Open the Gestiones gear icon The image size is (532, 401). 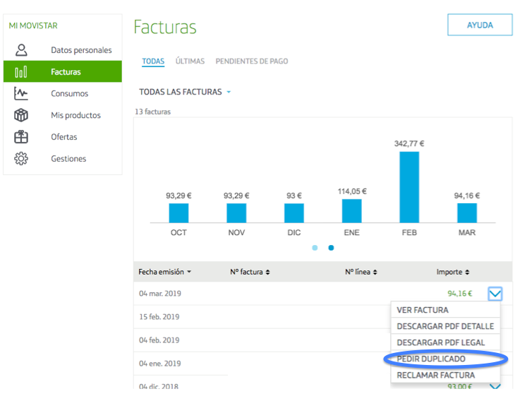coord(21,159)
